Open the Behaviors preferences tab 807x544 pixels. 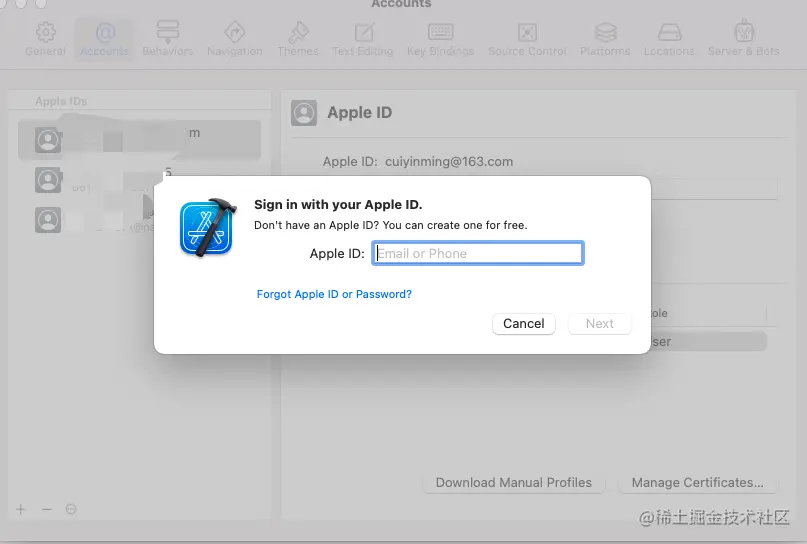[168, 39]
